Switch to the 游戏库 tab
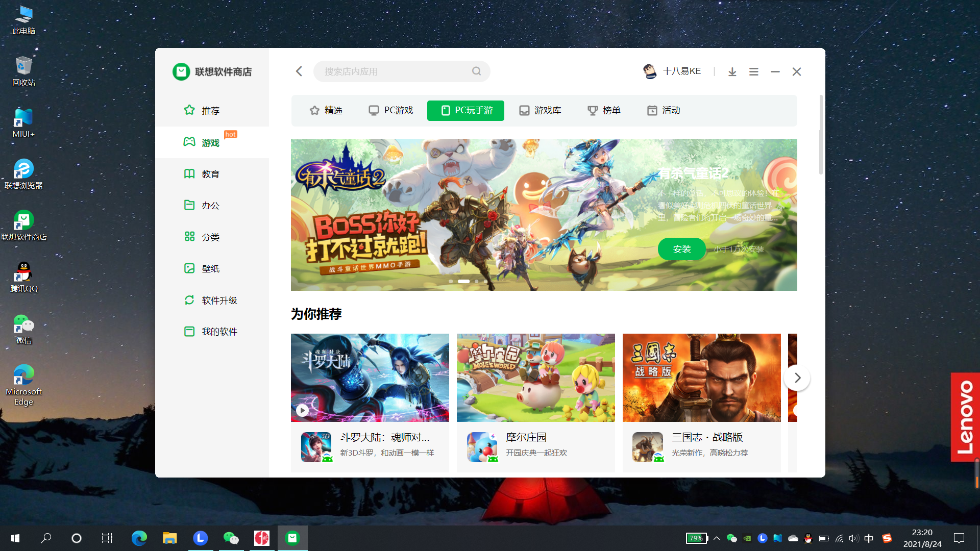The image size is (980, 551). (540, 110)
